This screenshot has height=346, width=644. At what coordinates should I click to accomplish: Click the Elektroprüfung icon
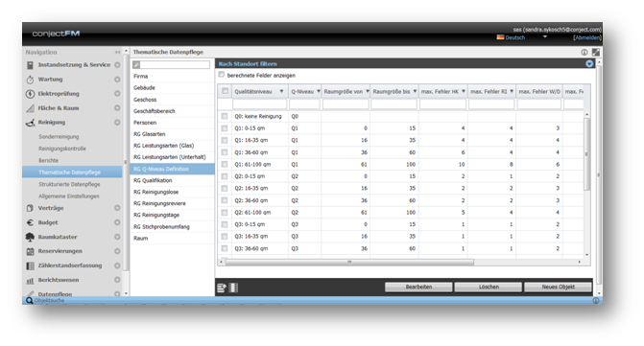point(30,94)
